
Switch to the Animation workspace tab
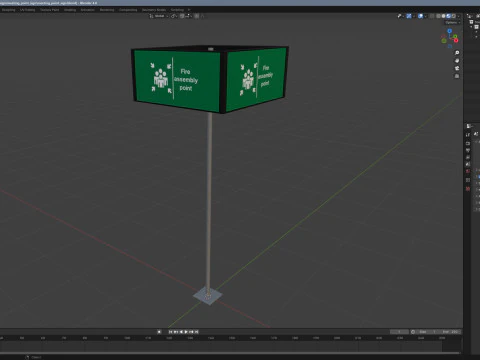coord(87,10)
